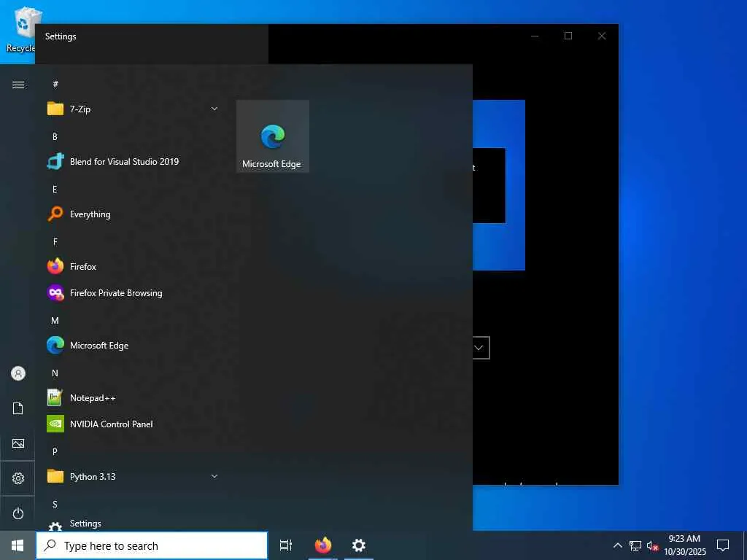Minimize the Settings window
The width and height of the screenshot is (747, 560).
535,36
